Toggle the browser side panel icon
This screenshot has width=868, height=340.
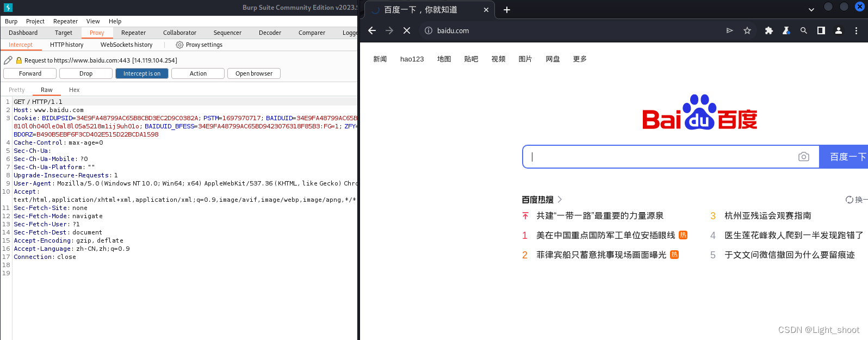pyautogui.click(x=821, y=30)
